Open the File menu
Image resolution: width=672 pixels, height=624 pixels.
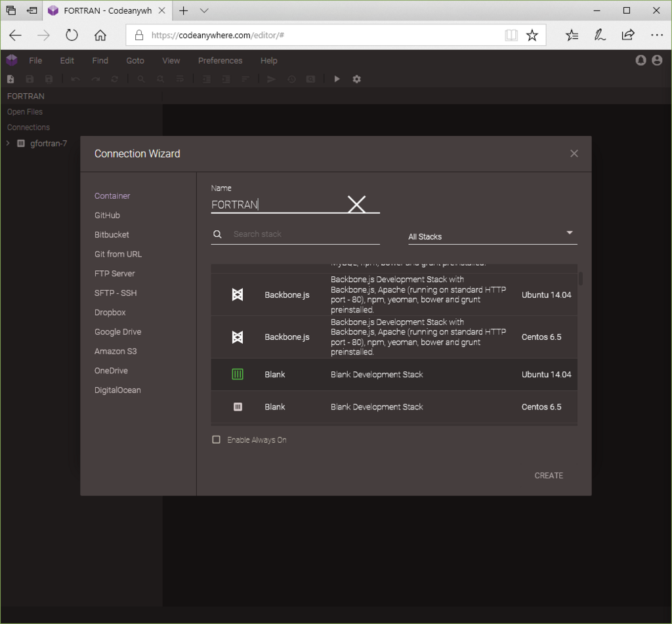pos(35,60)
